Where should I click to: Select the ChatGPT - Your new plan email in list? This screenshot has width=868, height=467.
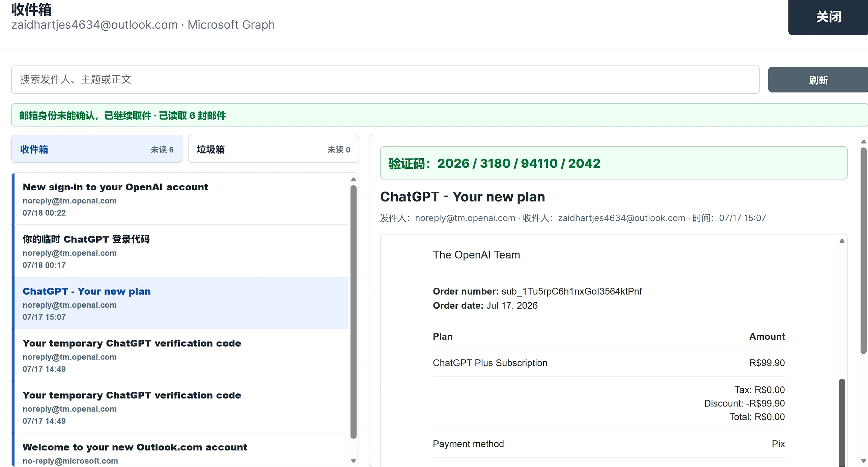pyautogui.click(x=181, y=303)
